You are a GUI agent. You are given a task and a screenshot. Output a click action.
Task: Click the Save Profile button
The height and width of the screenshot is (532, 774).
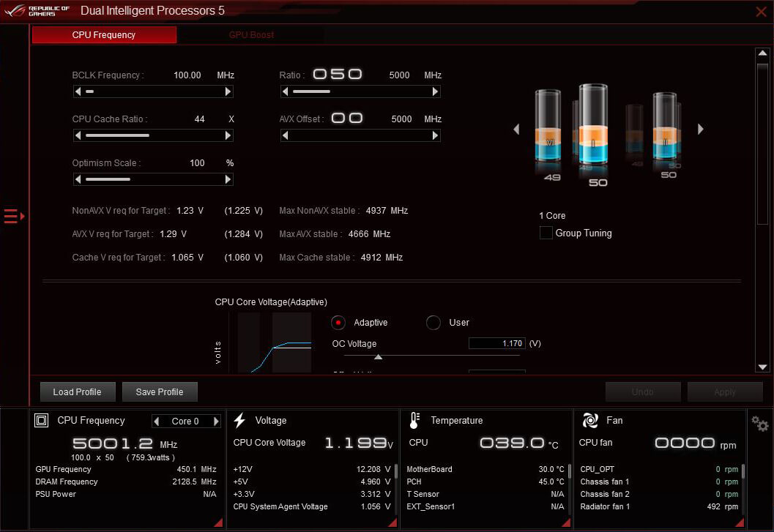click(x=159, y=391)
